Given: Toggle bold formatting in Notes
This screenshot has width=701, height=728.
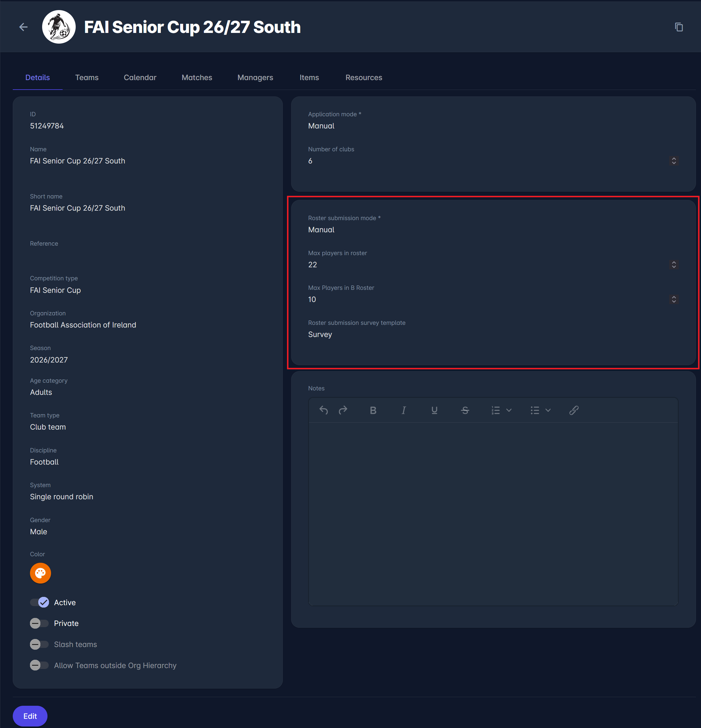Looking at the screenshot, I should point(373,410).
